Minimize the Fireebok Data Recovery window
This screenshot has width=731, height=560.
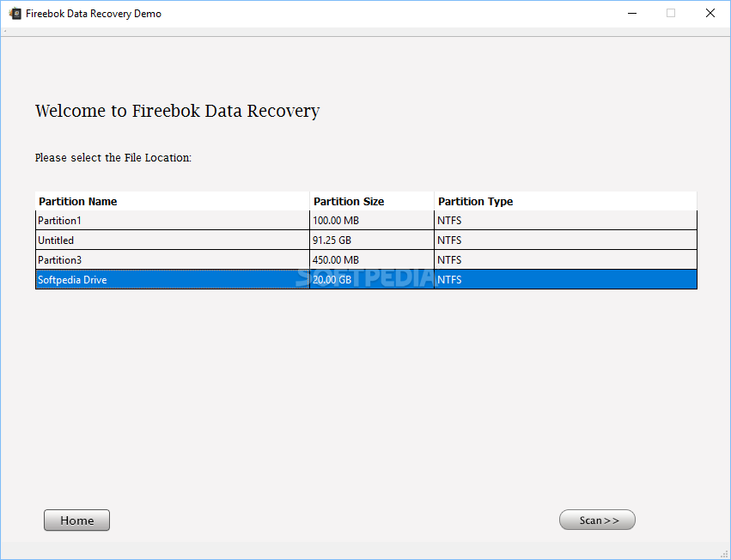point(632,13)
